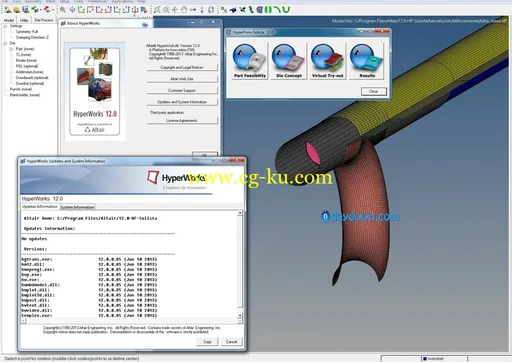Select TL (none) tree item

[23, 55]
